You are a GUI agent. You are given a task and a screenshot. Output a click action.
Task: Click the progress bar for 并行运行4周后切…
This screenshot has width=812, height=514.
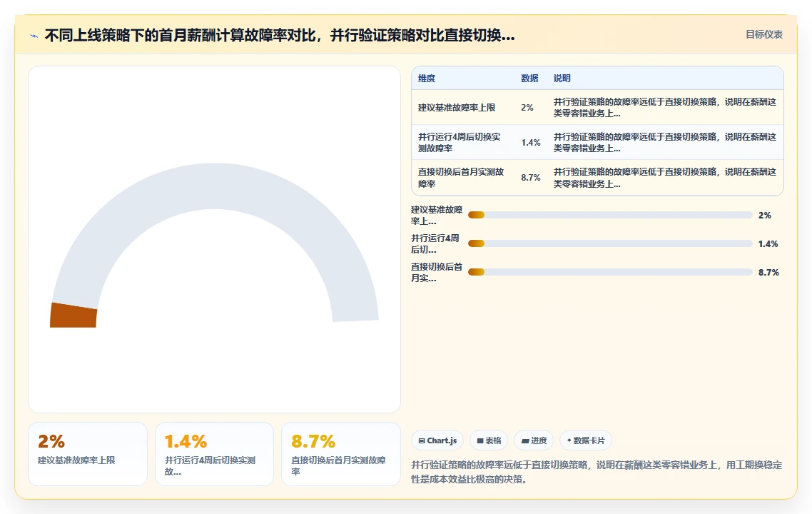[x=610, y=243]
